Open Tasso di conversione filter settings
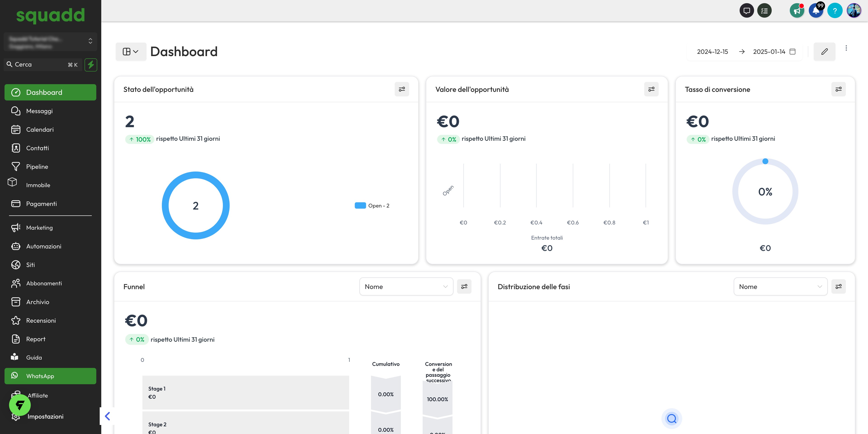Image resolution: width=868 pixels, height=434 pixels. click(838, 89)
